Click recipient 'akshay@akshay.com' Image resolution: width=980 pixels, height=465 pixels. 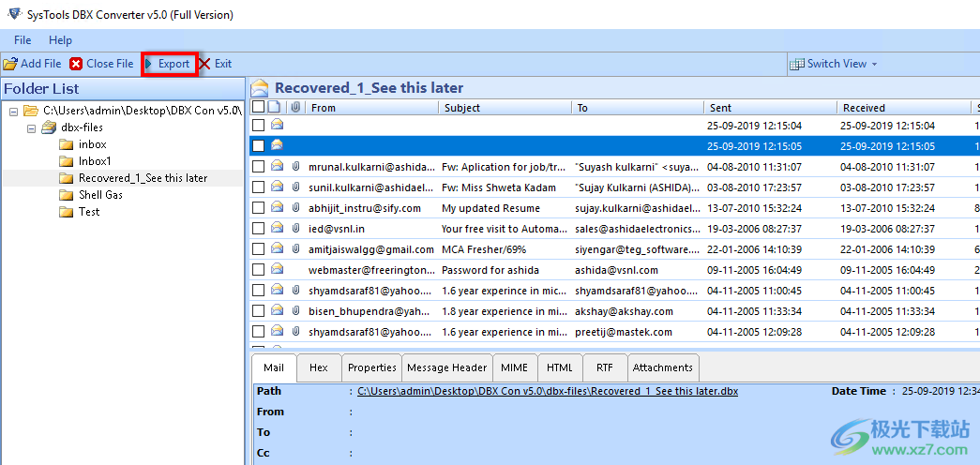tap(624, 311)
